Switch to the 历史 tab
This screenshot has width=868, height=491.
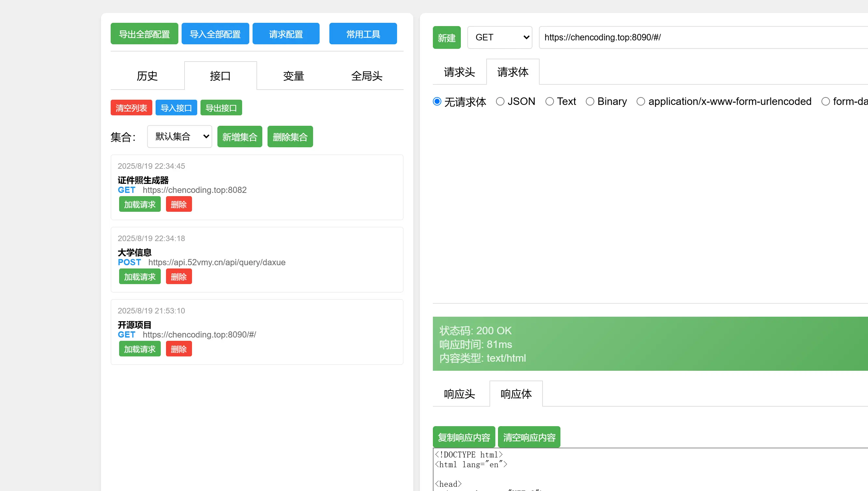147,76
